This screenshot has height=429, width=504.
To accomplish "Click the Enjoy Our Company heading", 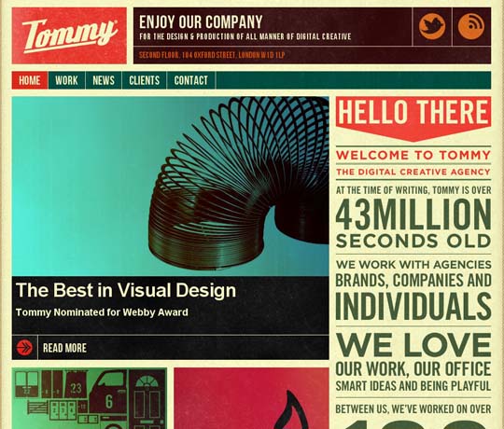I will 201,22.
